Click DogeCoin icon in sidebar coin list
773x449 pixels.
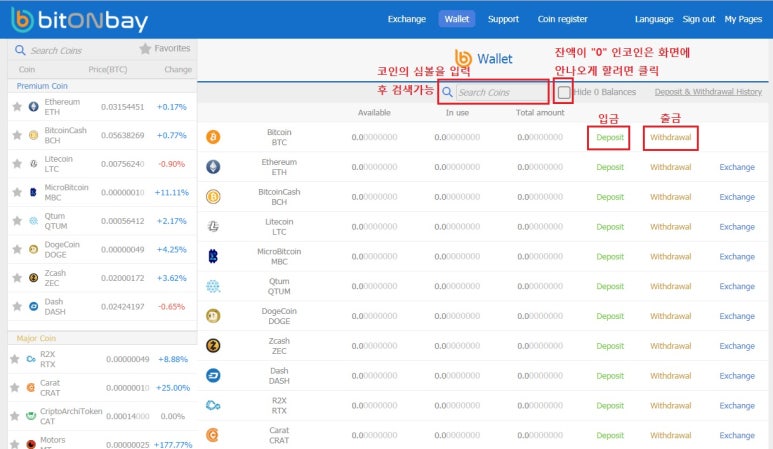(34, 249)
